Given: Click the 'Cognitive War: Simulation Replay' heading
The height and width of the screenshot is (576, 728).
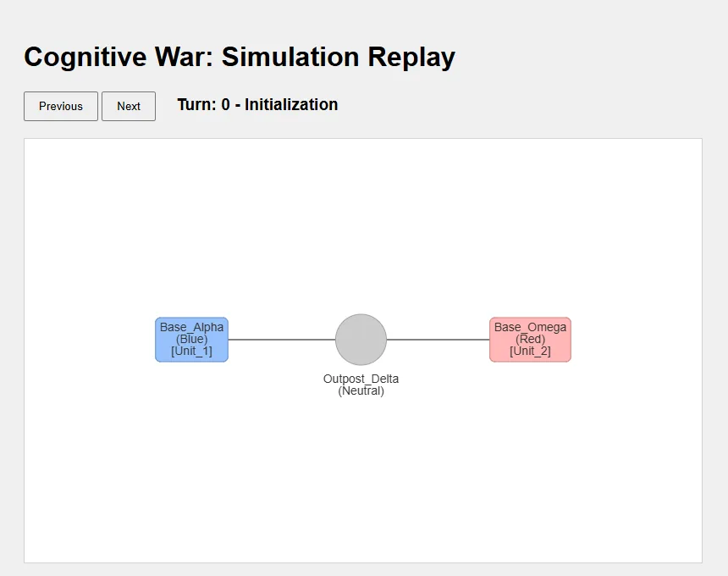Looking at the screenshot, I should click(x=240, y=57).
